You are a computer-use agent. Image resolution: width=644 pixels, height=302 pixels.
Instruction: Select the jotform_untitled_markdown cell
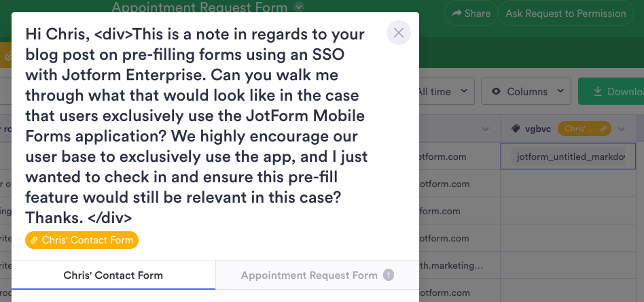pyautogui.click(x=569, y=156)
